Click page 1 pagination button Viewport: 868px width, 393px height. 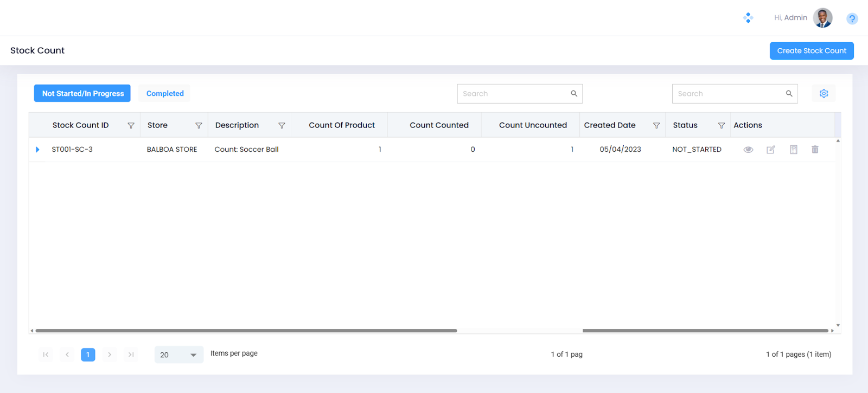[88, 355]
